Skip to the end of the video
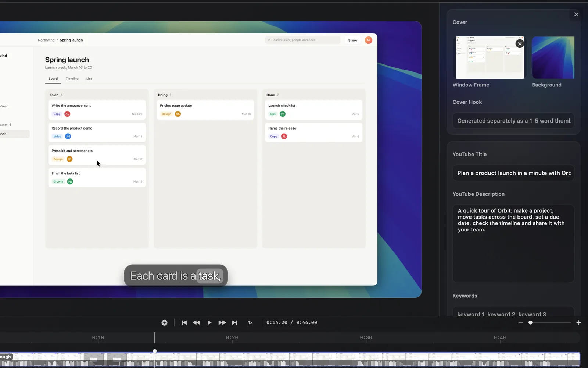This screenshot has height=368, width=588. (x=234, y=323)
